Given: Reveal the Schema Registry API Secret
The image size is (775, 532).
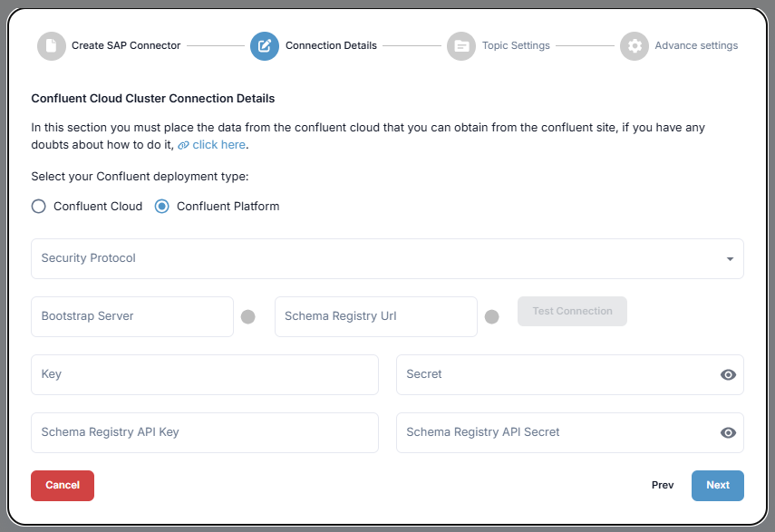Looking at the screenshot, I should pyautogui.click(x=728, y=433).
